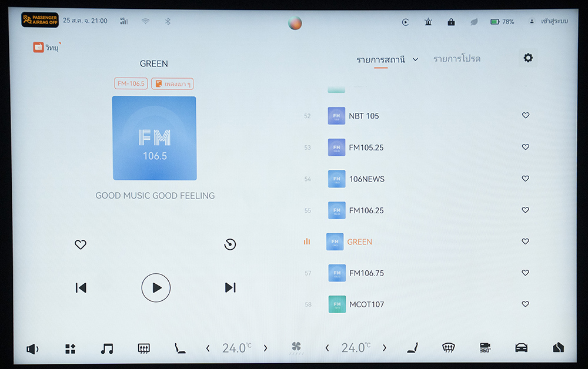The width and height of the screenshot is (588, 369).
Task: Decrease passenger temperature with left arrow
Action: click(327, 348)
